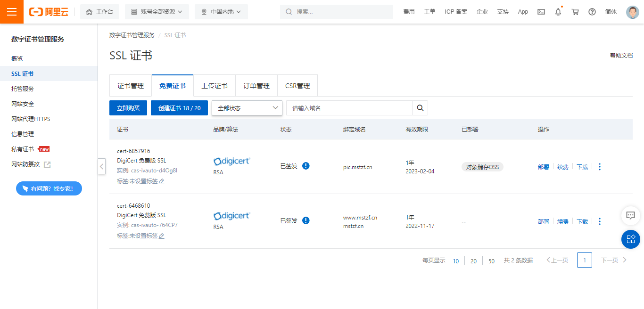Click the 请输入域名 input field

pyautogui.click(x=349, y=108)
